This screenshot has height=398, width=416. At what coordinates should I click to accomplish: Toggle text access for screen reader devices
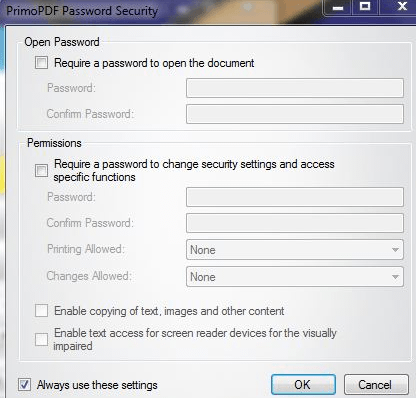(41, 340)
